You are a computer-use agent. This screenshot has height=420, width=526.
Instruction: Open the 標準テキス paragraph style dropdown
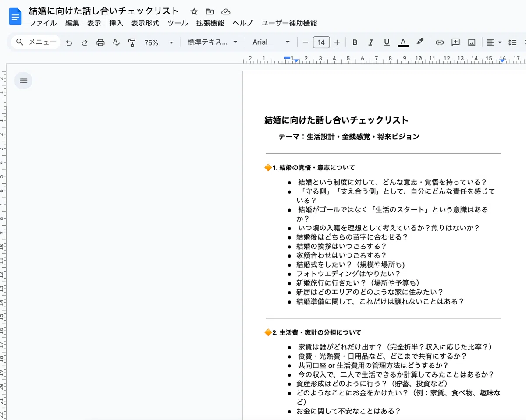(x=213, y=42)
